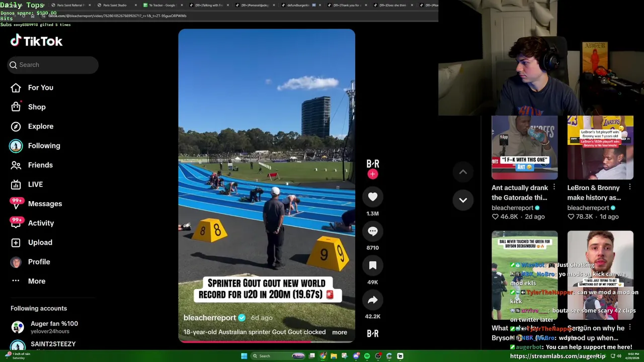Image resolution: width=644 pixels, height=362 pixels.
Task: Click the TikTok Search field
Action: coord(53,65)
